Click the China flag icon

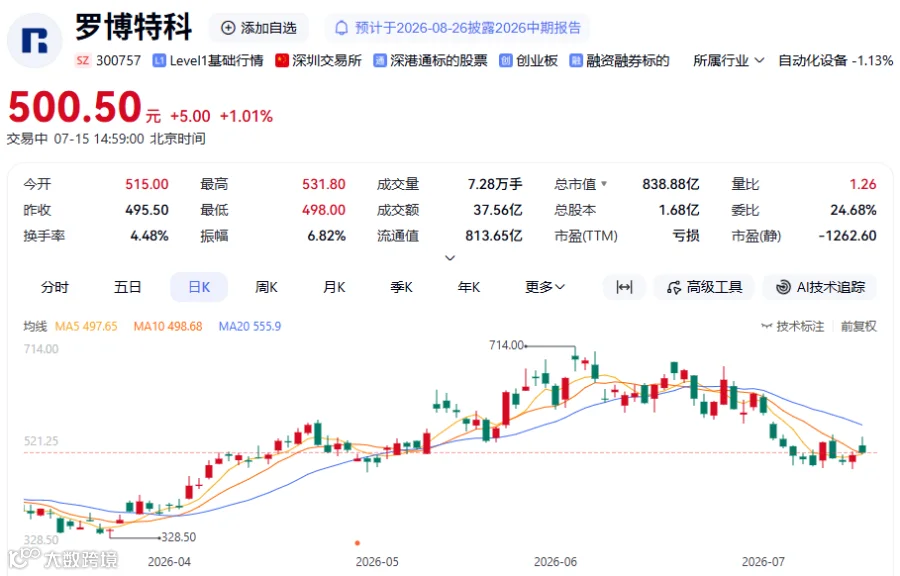(282, 60)
